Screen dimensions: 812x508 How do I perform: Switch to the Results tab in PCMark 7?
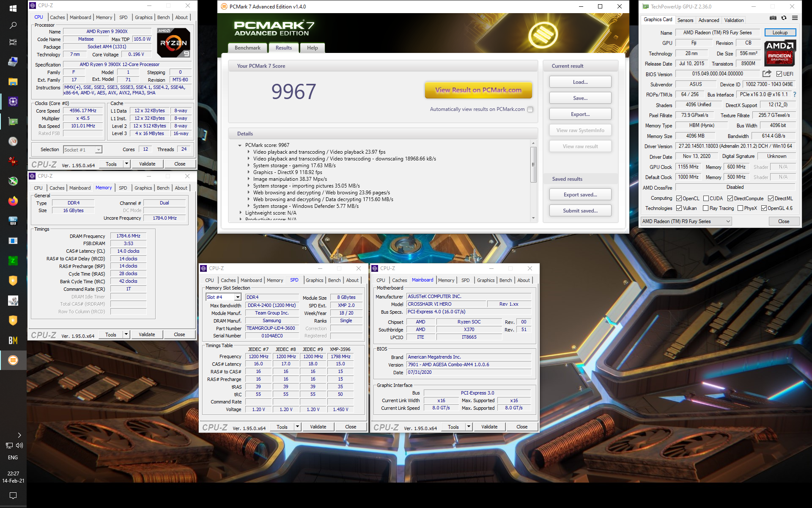click(x=283, y=48)
